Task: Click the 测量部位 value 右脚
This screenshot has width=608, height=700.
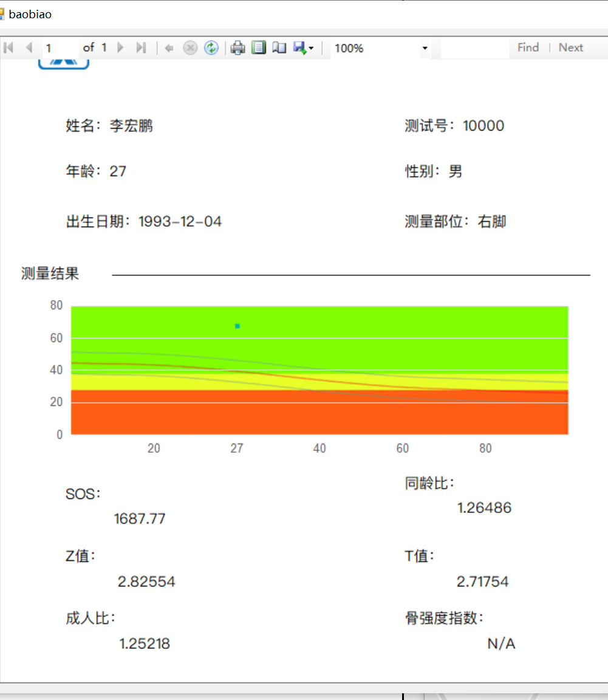Action: point(492,221)
